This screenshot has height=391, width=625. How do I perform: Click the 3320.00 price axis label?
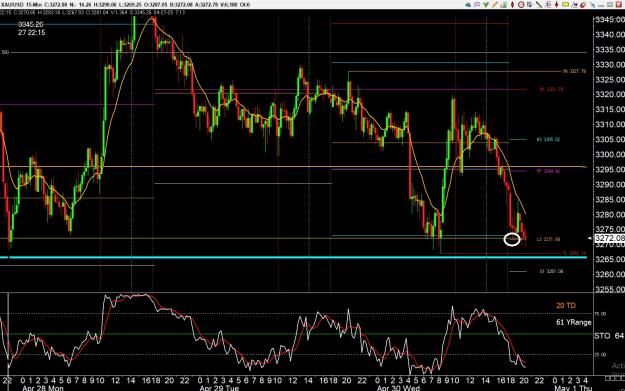pos(610,94)
